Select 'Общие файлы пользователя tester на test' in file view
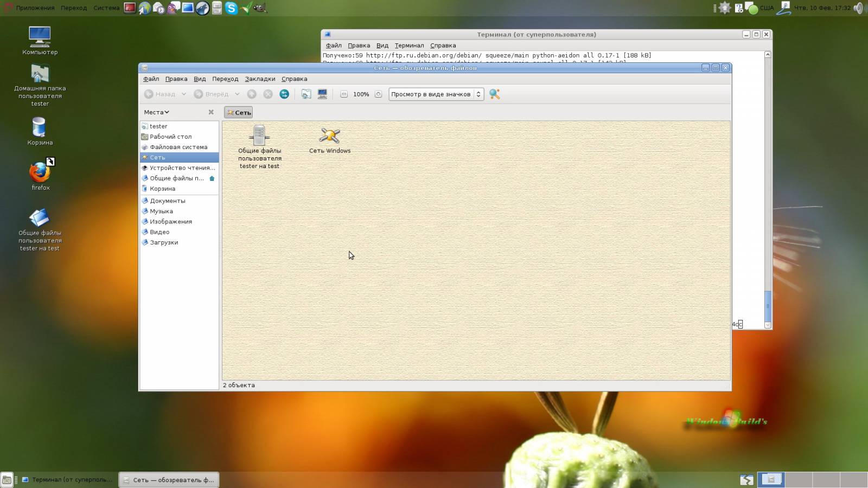 click(x=259, y=147)
